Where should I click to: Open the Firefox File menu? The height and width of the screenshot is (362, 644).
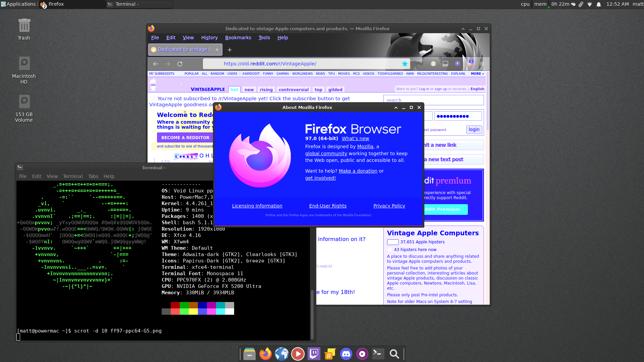[155, 38]
